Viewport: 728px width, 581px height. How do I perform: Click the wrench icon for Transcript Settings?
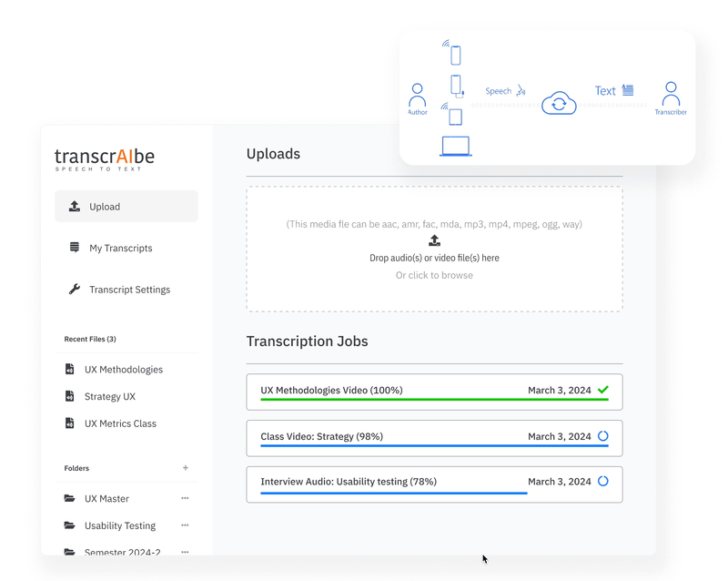pyautogui.click(x=75, y=290)
